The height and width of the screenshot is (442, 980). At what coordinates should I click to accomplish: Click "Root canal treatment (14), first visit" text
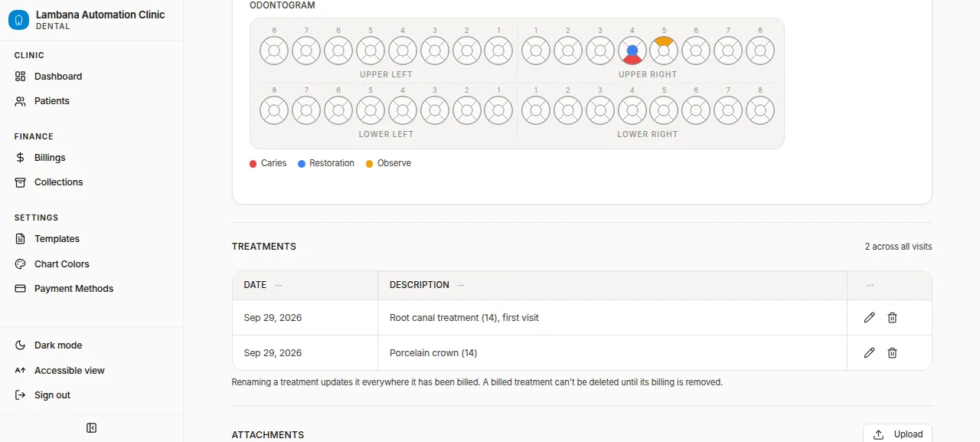(464, 318)
